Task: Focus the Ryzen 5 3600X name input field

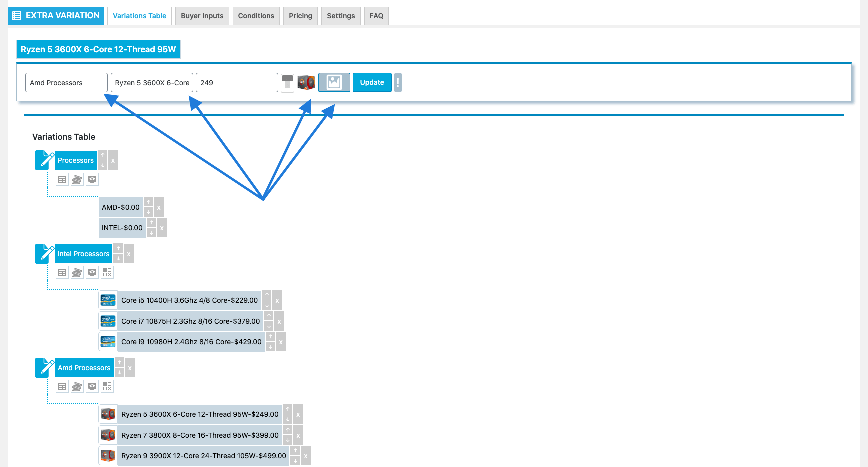Action: click(x=152, y=83)
